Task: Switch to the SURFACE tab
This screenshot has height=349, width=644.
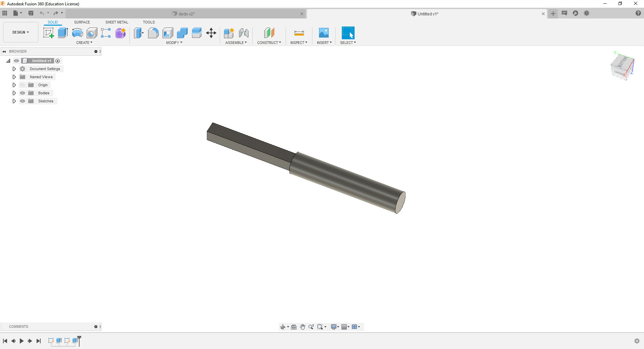Action: coord(82,22)
